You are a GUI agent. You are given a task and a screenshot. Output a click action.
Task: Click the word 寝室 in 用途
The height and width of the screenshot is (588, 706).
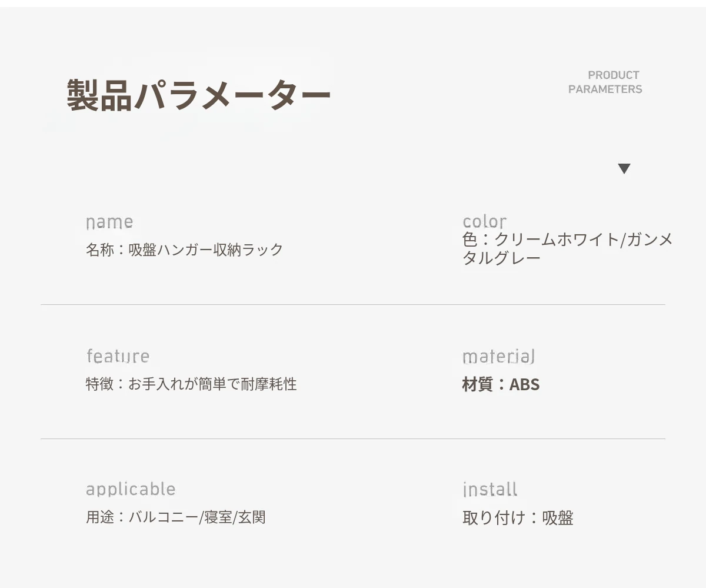(218, 518)
